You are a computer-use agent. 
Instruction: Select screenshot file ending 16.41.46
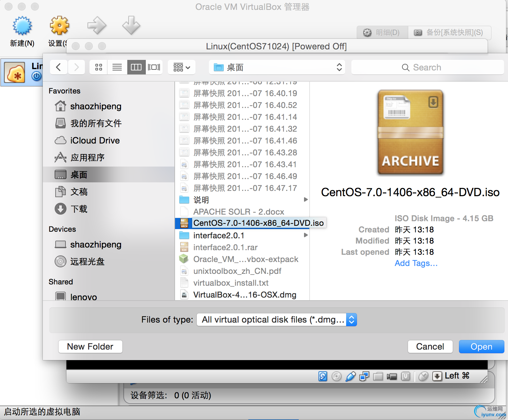click(242, 141)
